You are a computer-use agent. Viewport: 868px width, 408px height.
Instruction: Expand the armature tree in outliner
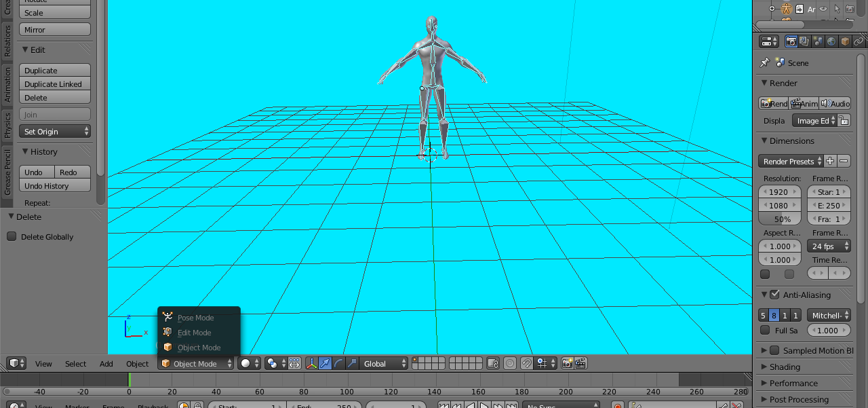[772, 9]
